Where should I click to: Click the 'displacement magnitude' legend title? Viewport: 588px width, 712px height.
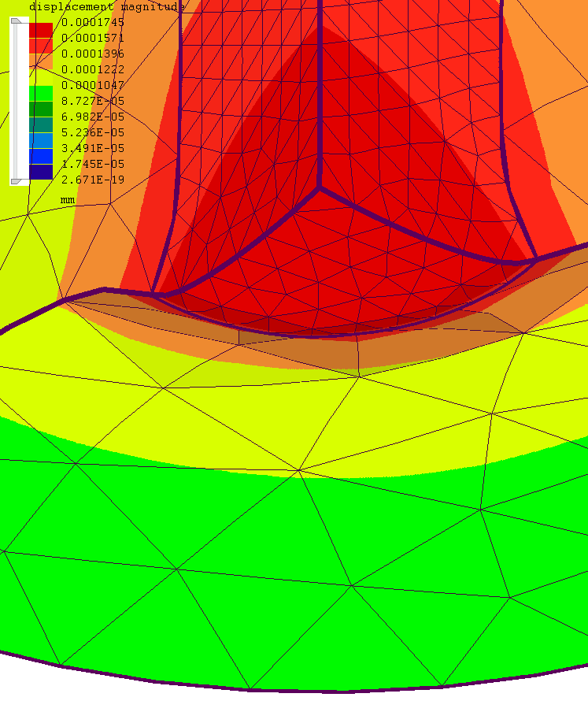pos(107,6)
